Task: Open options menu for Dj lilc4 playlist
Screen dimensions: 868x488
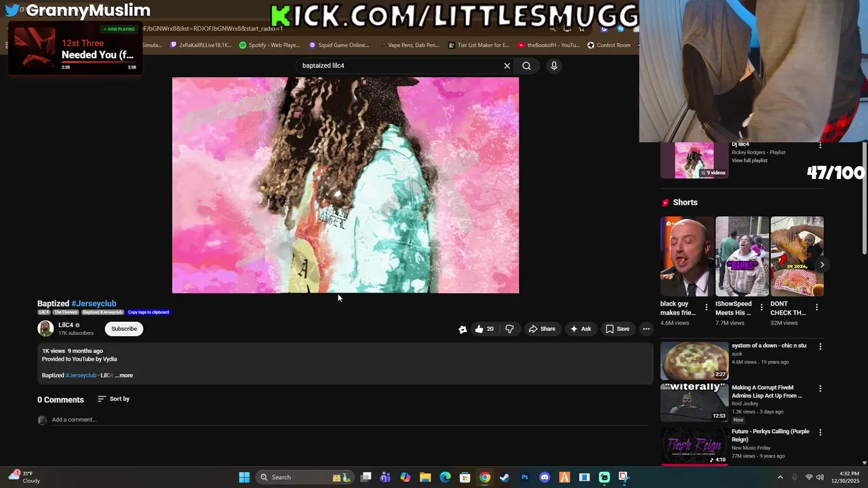Action: tap(820, 145)
